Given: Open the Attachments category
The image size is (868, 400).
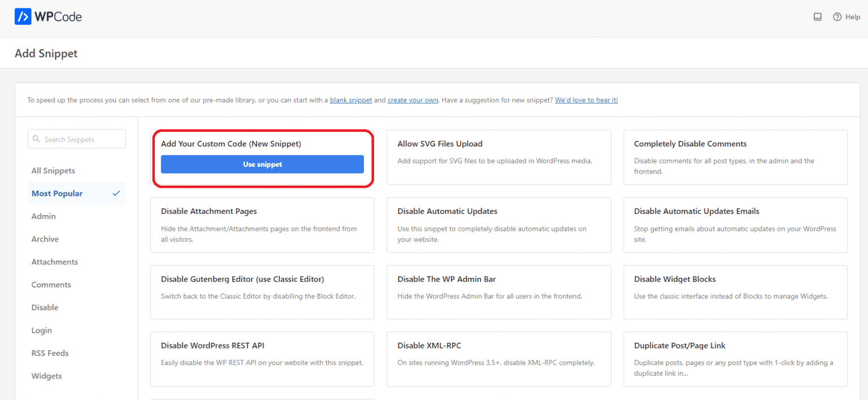Looking at the screenshot, I should click(54, 261).
